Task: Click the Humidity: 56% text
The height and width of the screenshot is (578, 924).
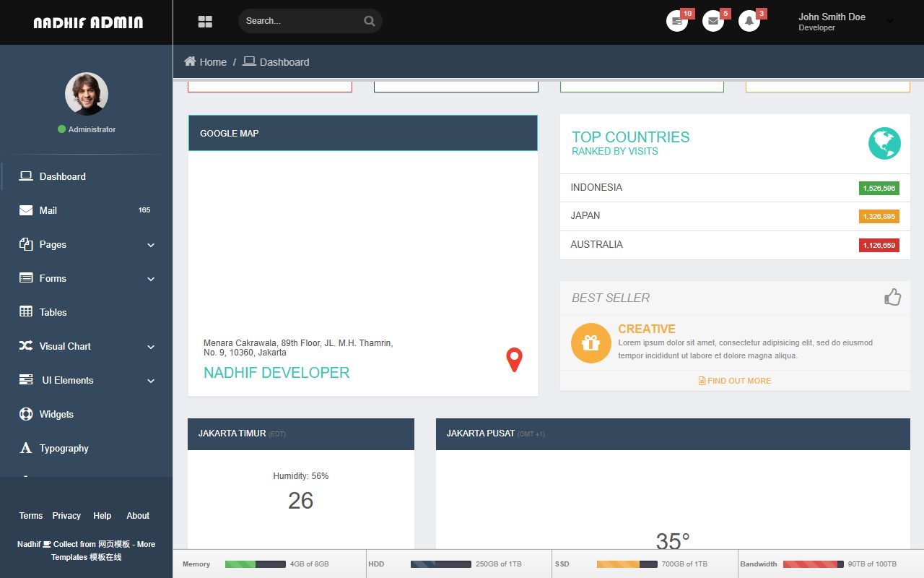Action: point(301,476)
